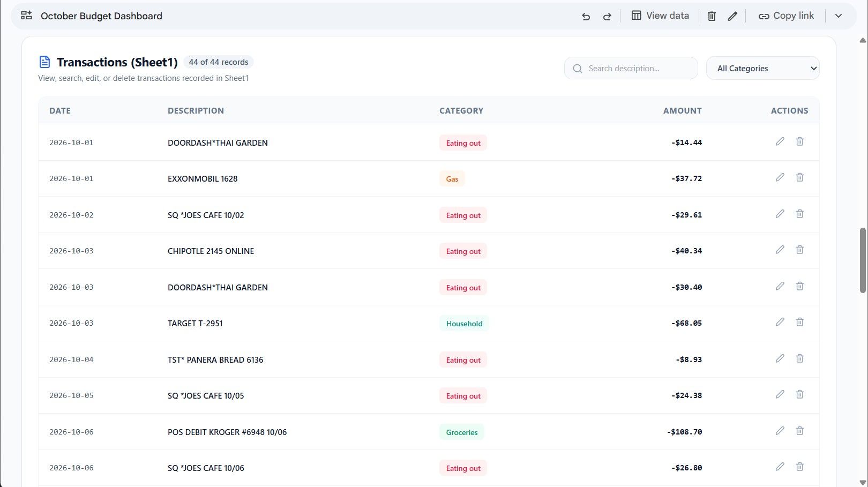Viewport: 868px width, 487px height.
Task: Delete the EXXONMOBIL 1628 transaction
Action: point(799,177)
